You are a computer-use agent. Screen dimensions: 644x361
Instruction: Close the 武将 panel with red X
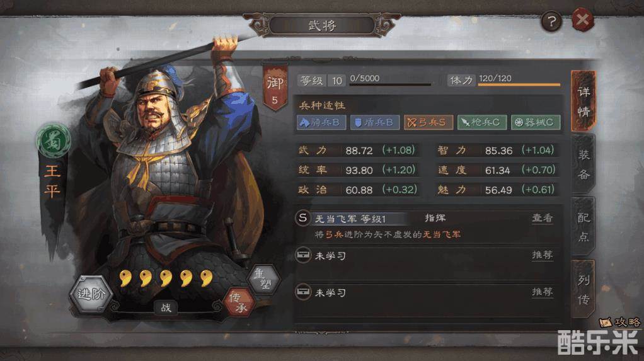[583, 20]
